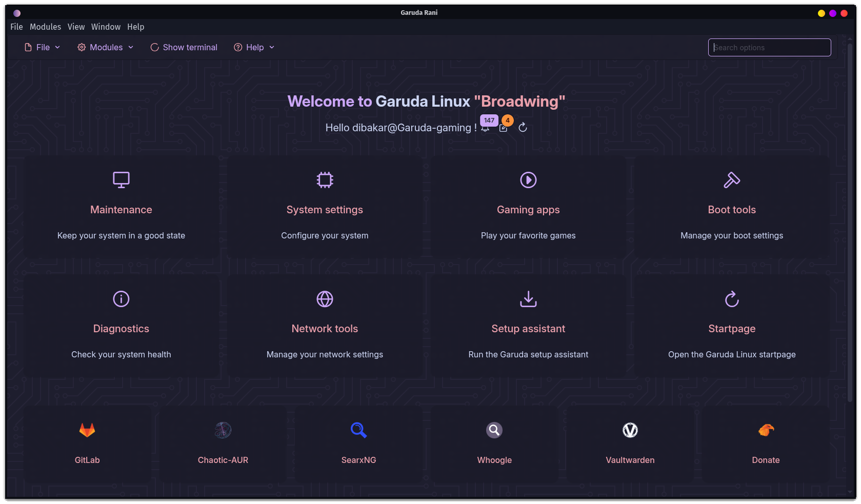The height and width of the screenshot is (504, 861).
Task: Focus the Search options field
Action: coord(769,47)
